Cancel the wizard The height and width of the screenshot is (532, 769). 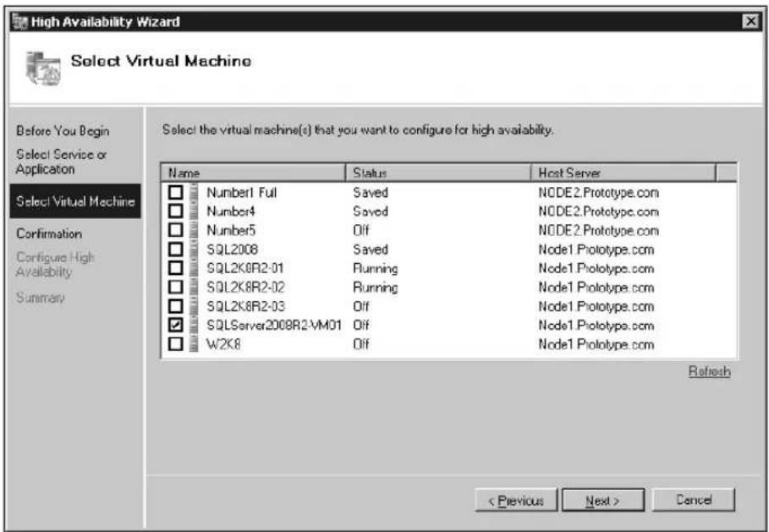tap(694, 500)
